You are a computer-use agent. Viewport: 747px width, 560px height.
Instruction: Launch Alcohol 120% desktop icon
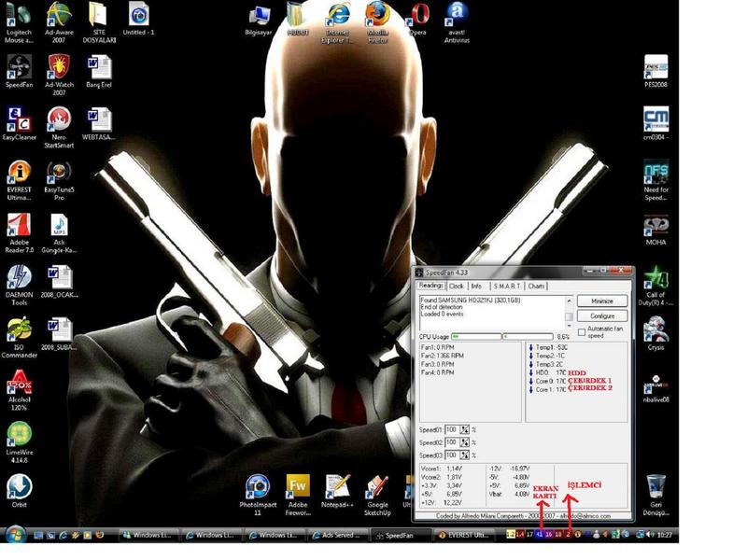(x=19, y=389)
